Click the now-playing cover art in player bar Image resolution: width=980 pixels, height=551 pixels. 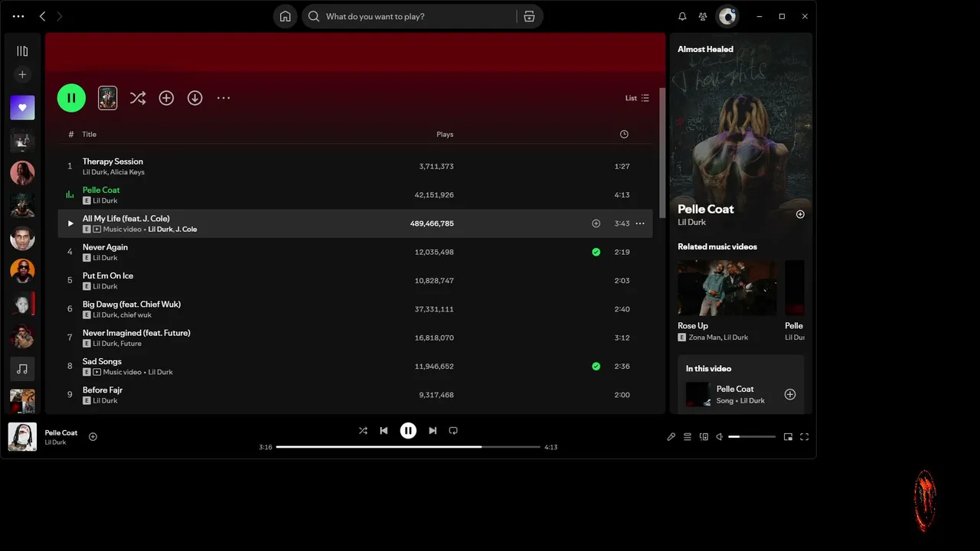[22, 437]
